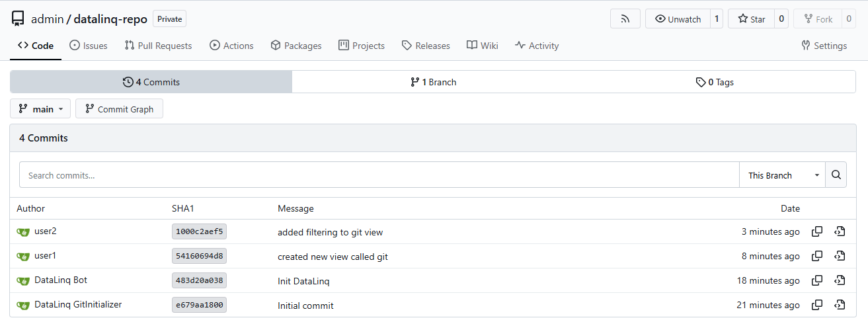Screen dimensions: 868x326
Task: Open the Code tab
Action: pos(36,46)
